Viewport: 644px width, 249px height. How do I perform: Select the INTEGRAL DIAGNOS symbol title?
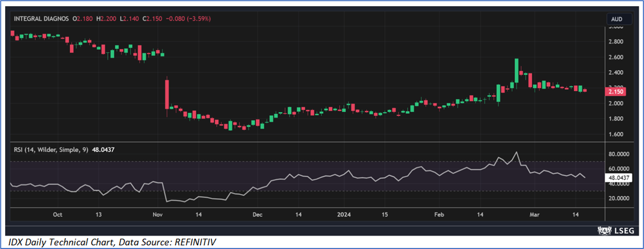[42, 19]
